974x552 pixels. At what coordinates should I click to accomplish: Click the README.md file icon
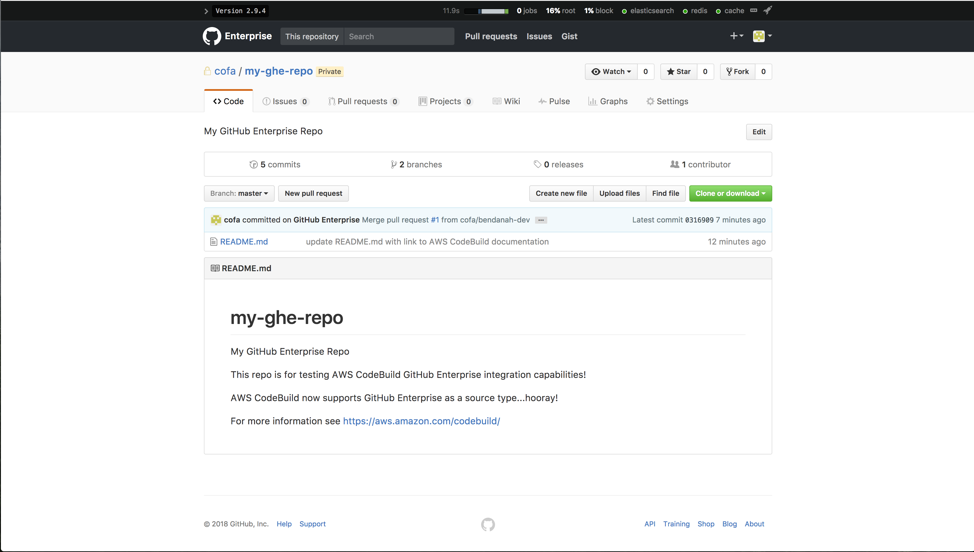tap(214, 242)
